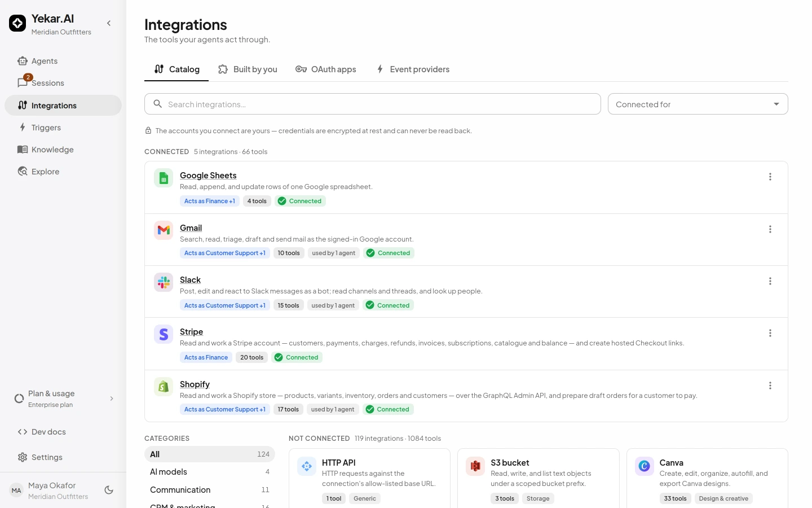Click the Yekar.AI logo icon
812x508 pixels.
(17, 23)
